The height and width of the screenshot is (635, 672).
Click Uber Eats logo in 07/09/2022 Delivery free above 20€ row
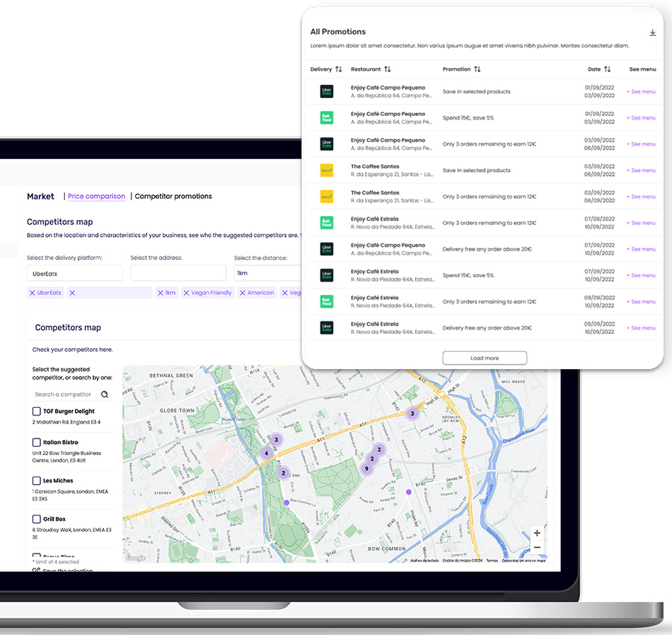pyautogui.click(x=326, y=249)
